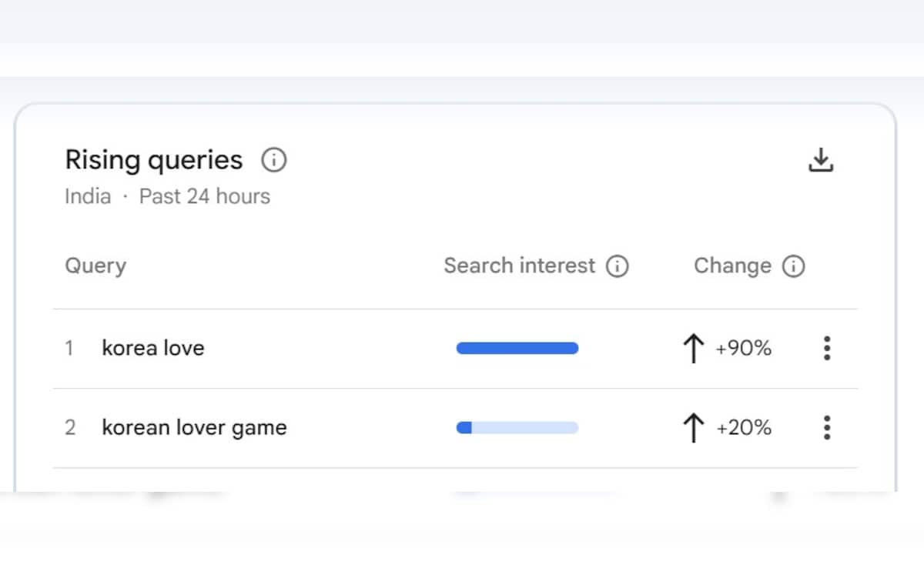Click the +20% change value
924x568 pixels.
743,428
